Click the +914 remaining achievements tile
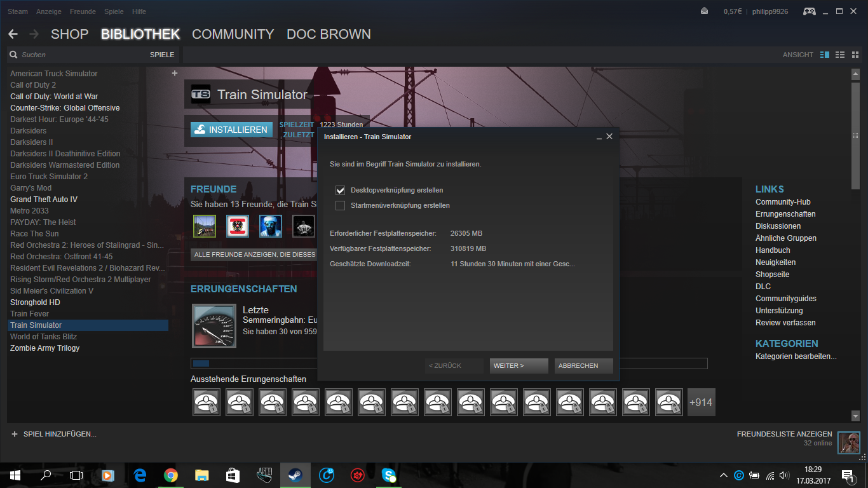Screen dimensions: 868x488 702,402
